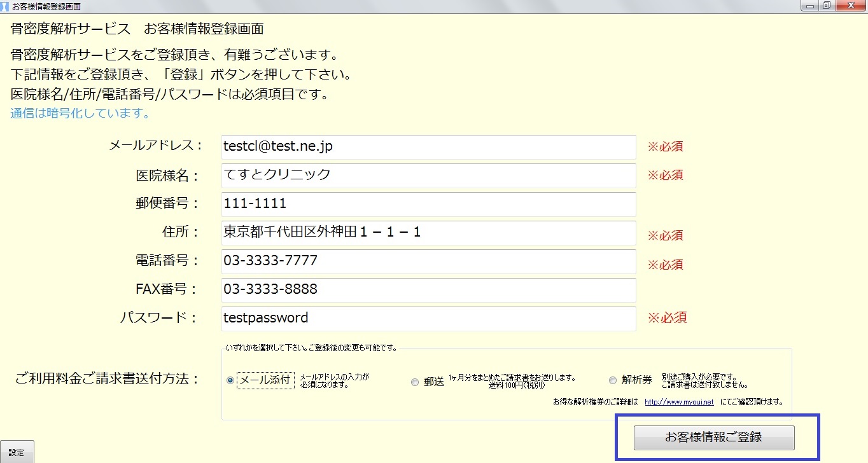Click the blue 通信は暗号化しています text
This screenshot has height=463, width=868.
(x=80, y=114)
